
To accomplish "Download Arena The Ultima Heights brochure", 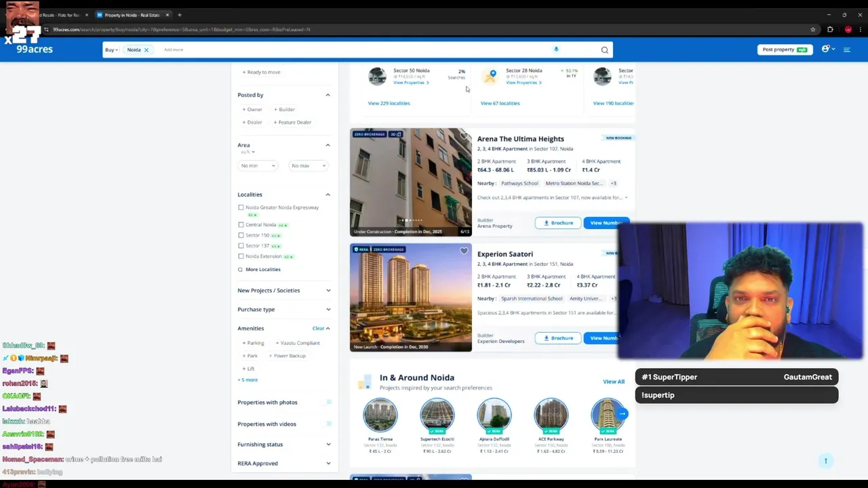I will point(557,223).
